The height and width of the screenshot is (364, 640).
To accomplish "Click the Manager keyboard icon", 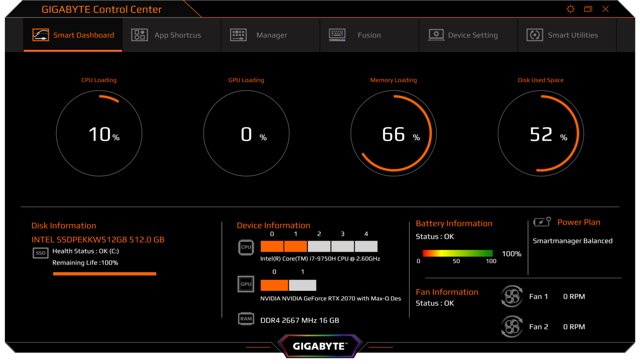I will tap(238, 35).
